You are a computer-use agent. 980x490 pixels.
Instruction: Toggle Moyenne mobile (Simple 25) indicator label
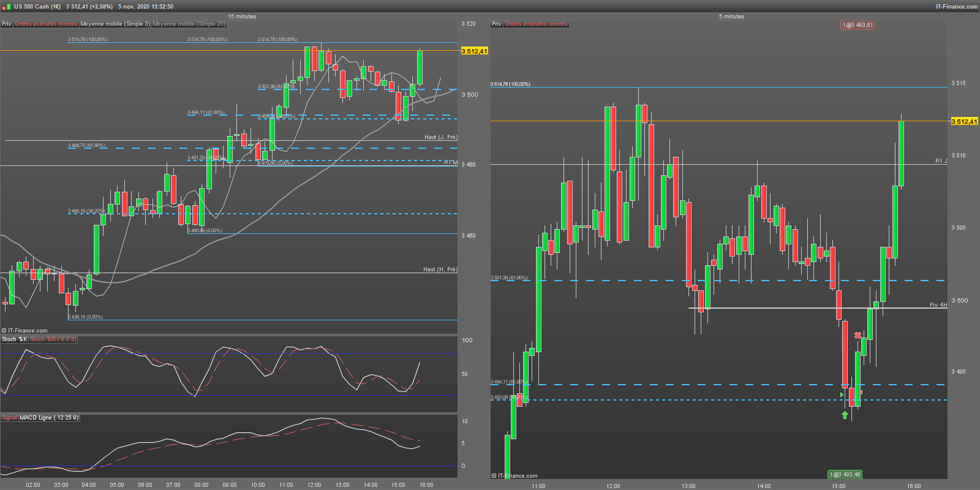pos(189,24)
